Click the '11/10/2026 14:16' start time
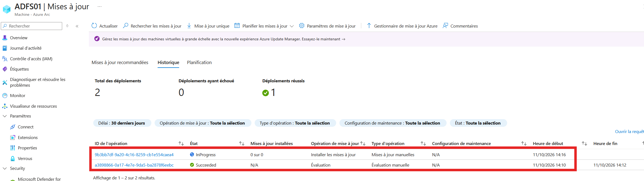644x181 pixels. (x=549, y=155)
